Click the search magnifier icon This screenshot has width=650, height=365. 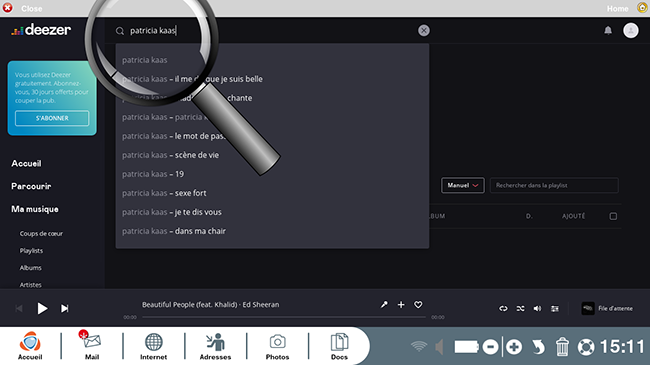(x=120, y=31)
